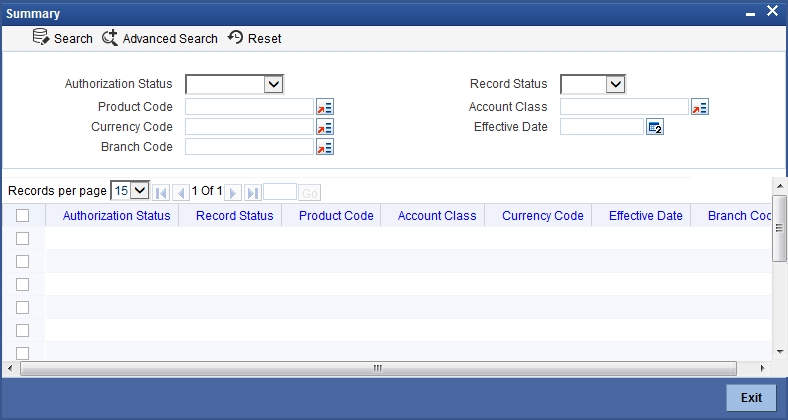Sort by the Account Class column header
The image size is (788, 420).
coord(437,216)
